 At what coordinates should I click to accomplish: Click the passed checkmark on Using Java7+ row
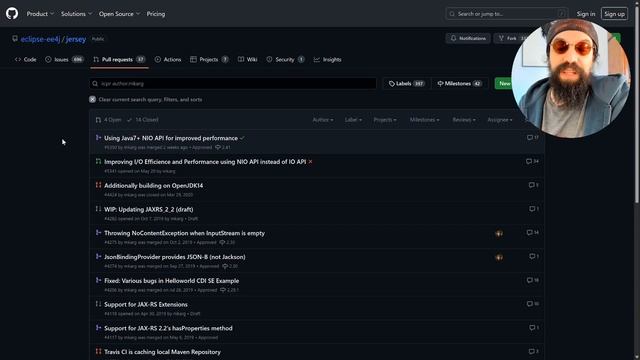pos(242,138)
